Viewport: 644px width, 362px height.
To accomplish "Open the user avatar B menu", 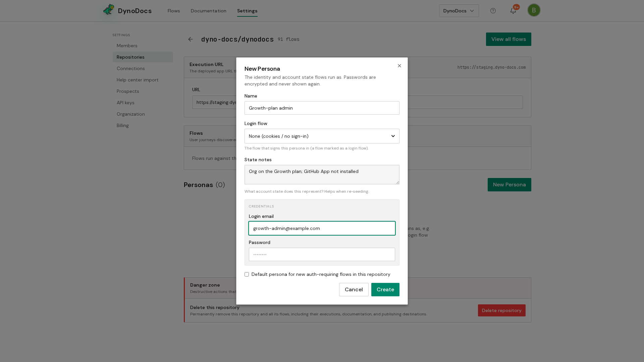I will [x=534, y=10].
